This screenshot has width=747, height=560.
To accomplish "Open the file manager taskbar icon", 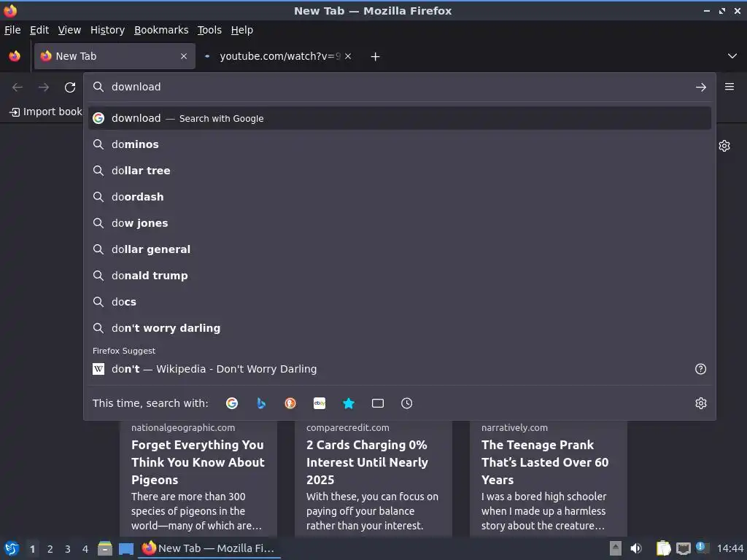I will [105, 548].
